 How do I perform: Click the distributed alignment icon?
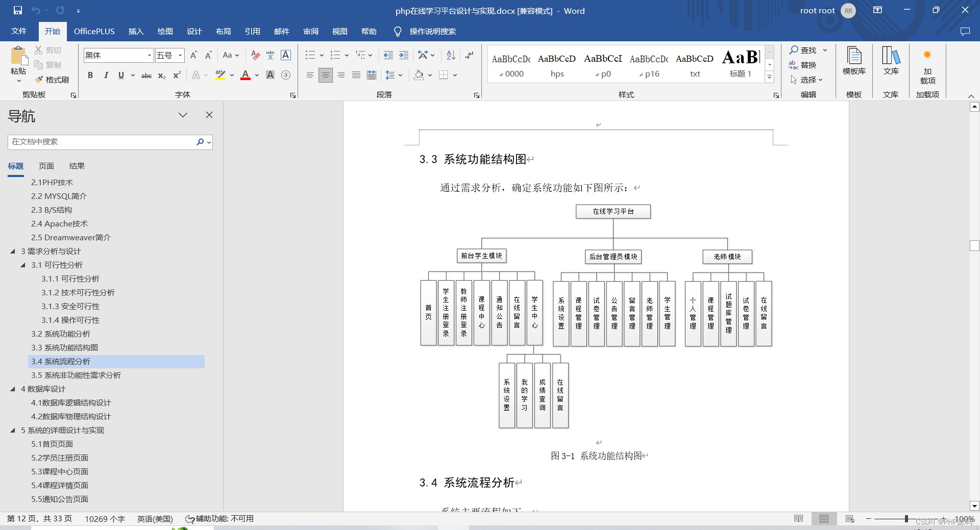click(x=372, y=75)
